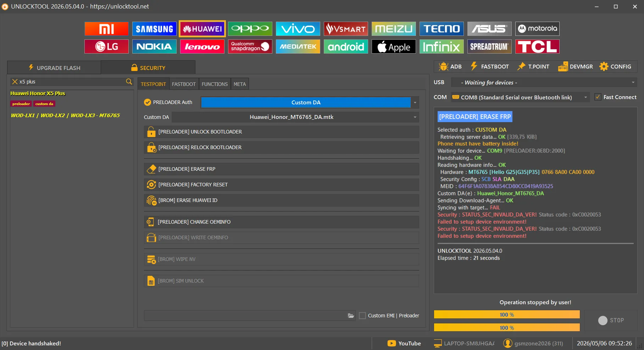
Task: Click the upper 100% progress bar
Action: click(507, 315)
